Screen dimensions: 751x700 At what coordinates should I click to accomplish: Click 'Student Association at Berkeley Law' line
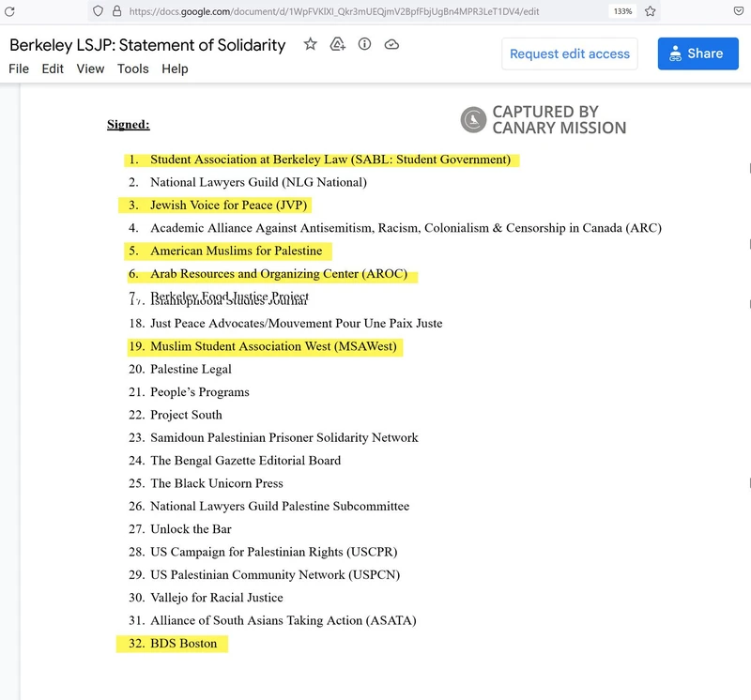tap(330, 160)
